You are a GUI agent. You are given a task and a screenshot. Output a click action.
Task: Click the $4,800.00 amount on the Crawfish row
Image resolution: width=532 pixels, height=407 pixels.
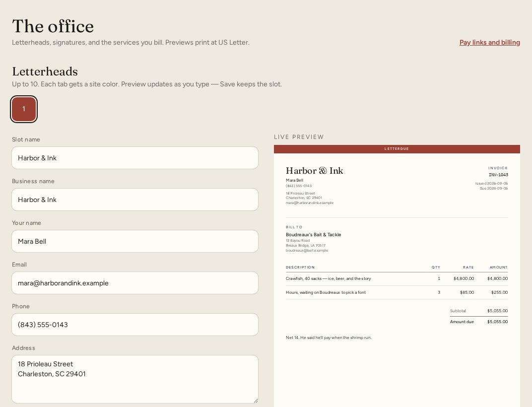tap(497, 278)
